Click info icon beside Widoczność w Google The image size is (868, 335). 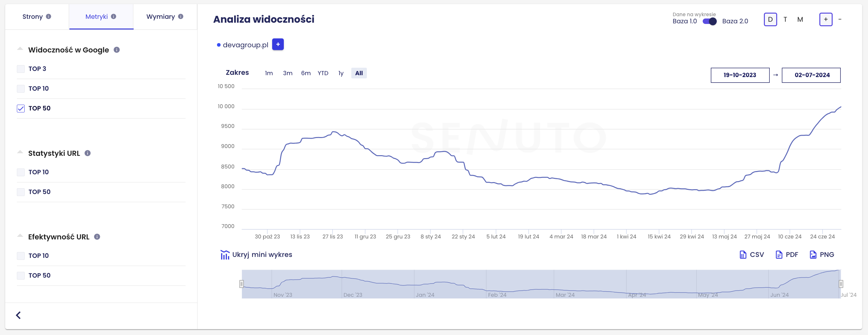[x=116, y=50]
